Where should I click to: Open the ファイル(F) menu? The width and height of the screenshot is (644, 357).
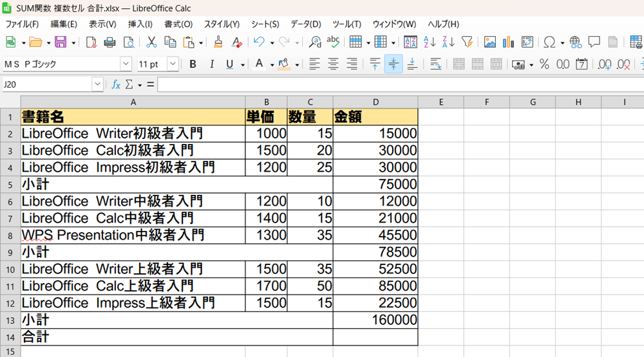(x=22, y=24)
